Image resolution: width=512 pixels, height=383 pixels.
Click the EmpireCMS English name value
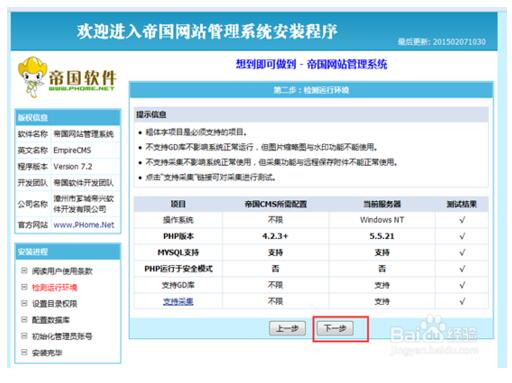pos(72,150)
